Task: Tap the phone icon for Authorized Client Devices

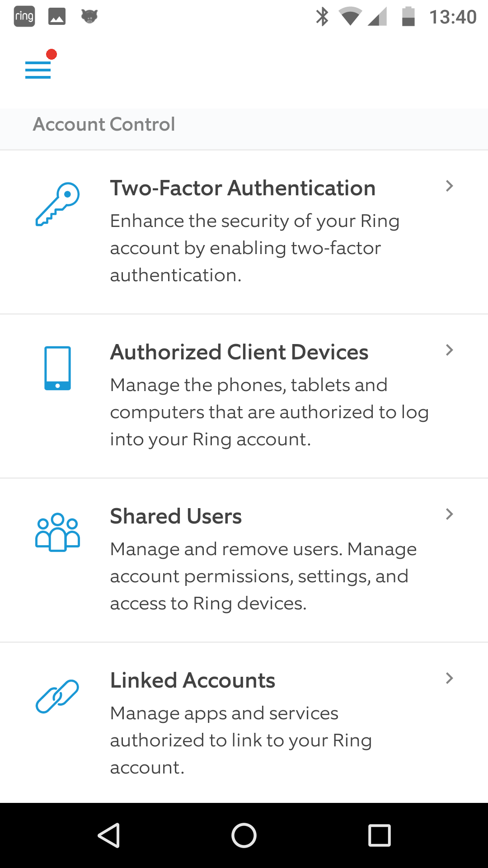Action: tap(57, 368)
